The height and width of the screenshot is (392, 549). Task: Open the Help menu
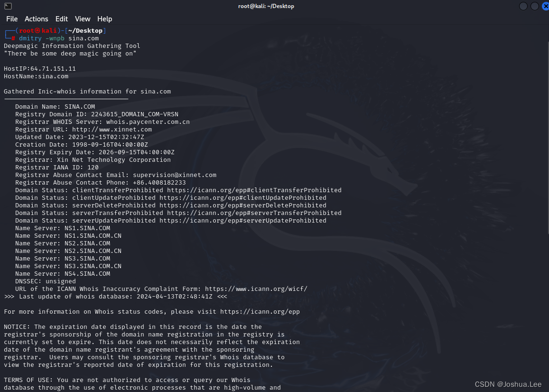point(105,19)
